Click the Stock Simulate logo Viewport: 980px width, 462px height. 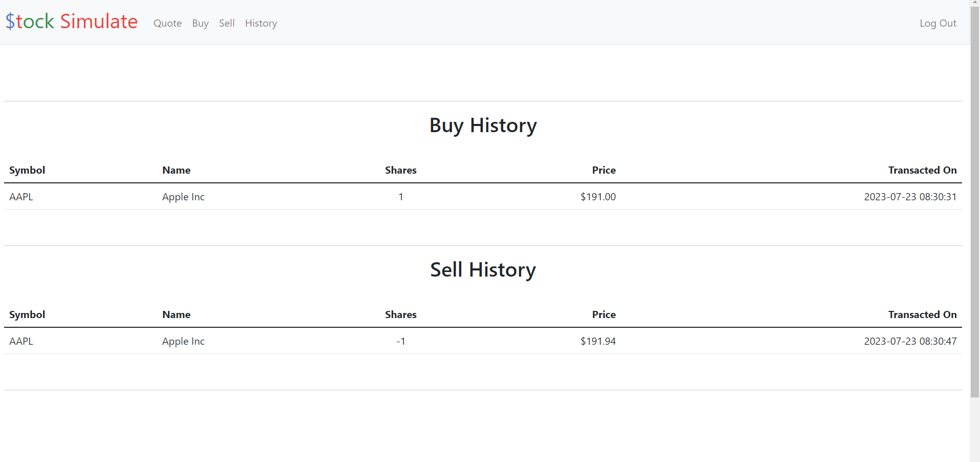71,22
